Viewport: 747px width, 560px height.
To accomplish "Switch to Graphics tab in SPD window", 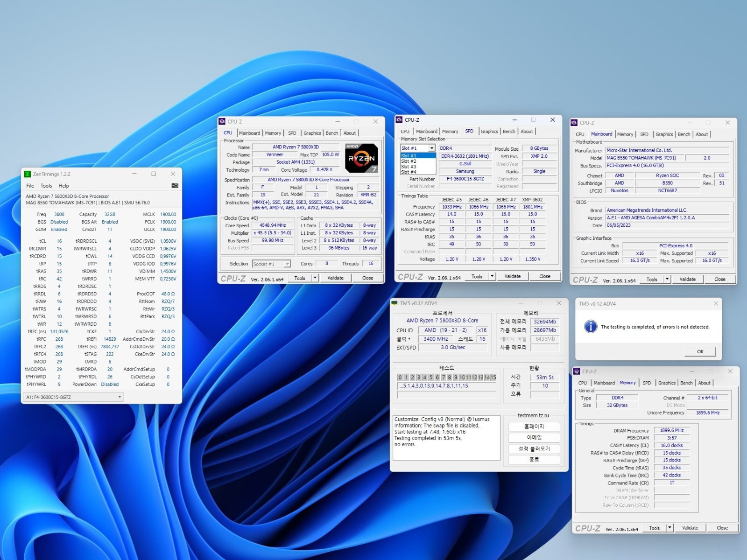I will (489, 132).
